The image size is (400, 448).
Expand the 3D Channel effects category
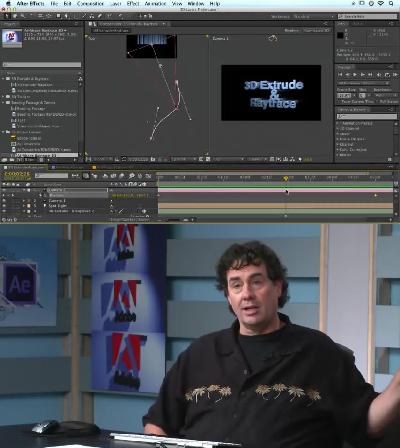pyautogui.click(x=338, y=128)
